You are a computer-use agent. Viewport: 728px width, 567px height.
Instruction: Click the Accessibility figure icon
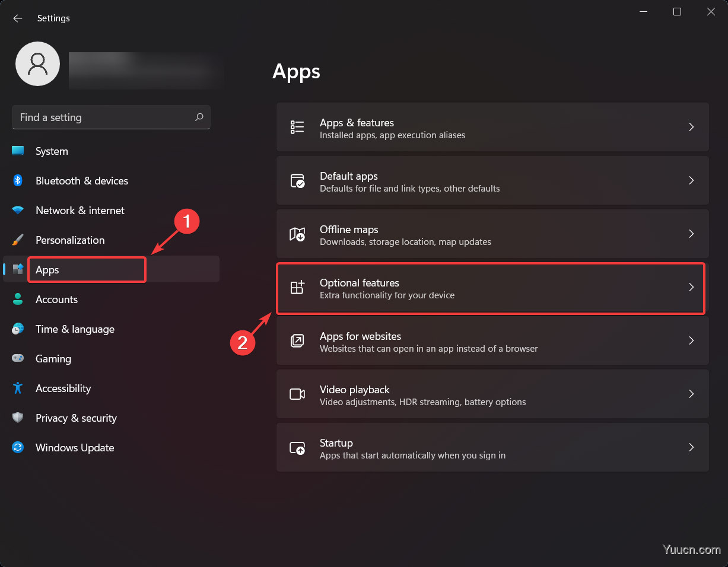tap(18, 388)
